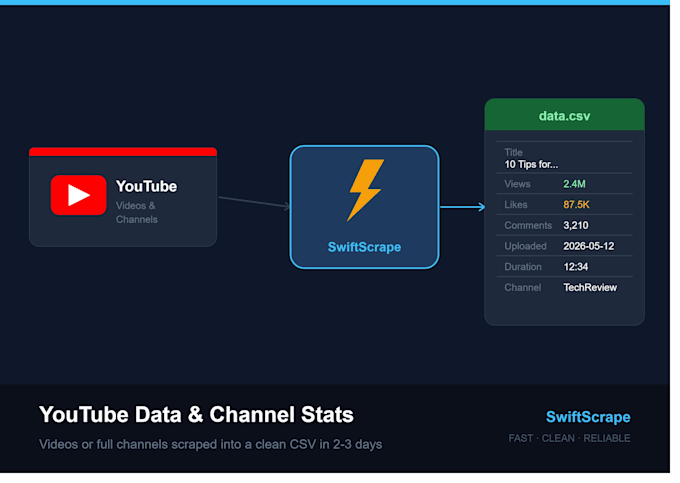Screen dimensions: 680x483
Task: Click the 'Uploaded' field label
Action: [525, 246]
